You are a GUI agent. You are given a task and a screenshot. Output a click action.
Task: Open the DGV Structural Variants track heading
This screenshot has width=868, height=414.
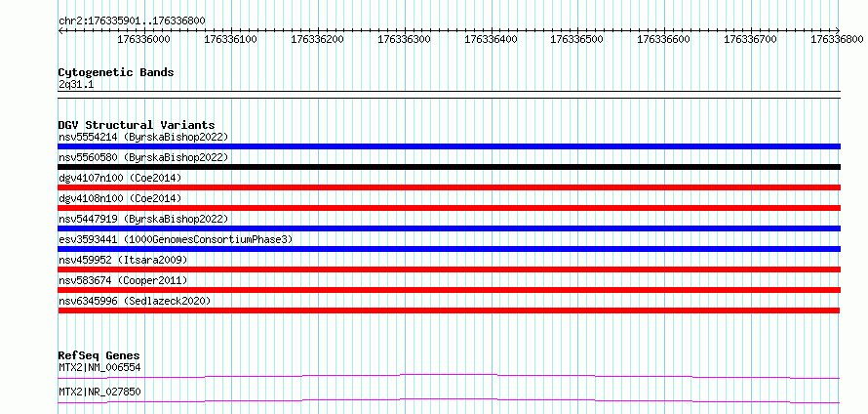point(137,125)
